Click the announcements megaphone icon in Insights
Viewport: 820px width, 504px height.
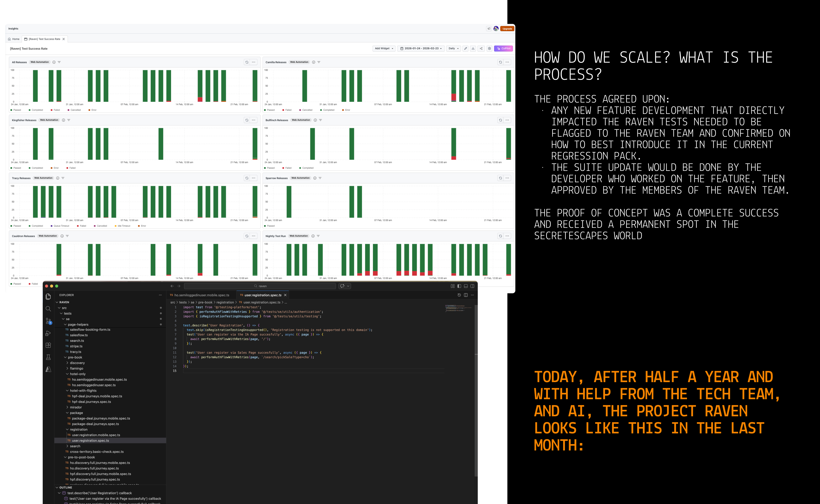(x=489, y=29)
